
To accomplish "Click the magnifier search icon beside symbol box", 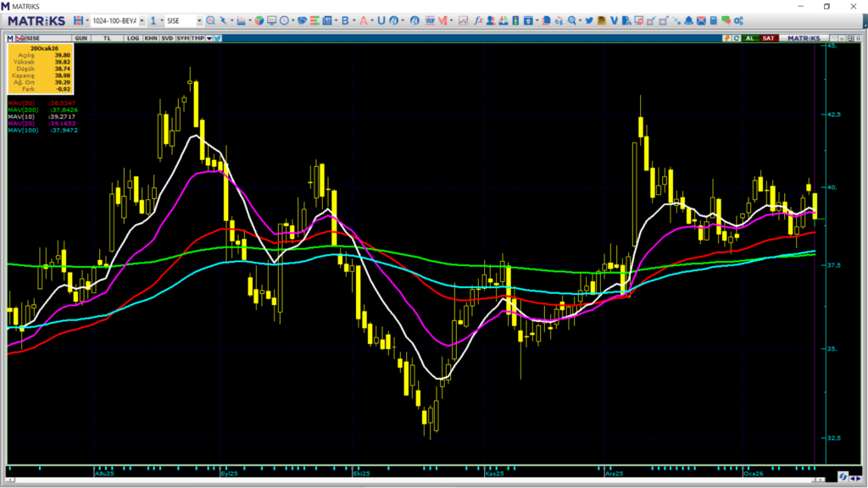I will point(210,20).
